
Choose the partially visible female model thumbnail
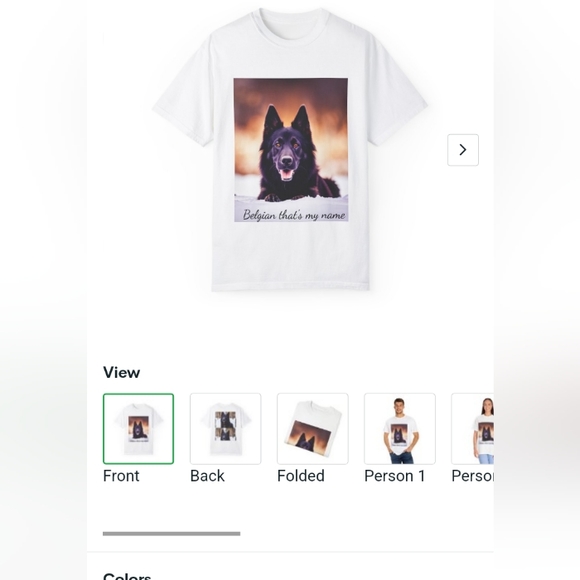point(472,428)
